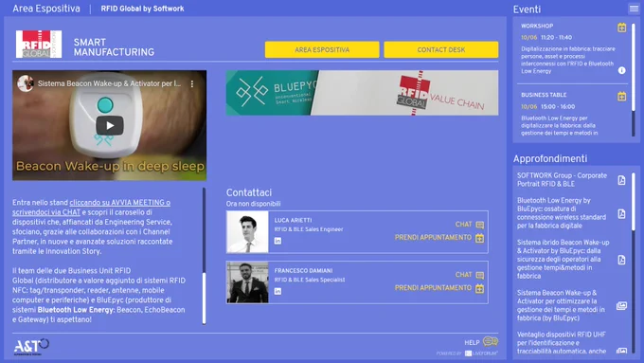This screenshot has width=644, height=363.
Task: Click RFID Global by Softwork header title
Action: 142,9
